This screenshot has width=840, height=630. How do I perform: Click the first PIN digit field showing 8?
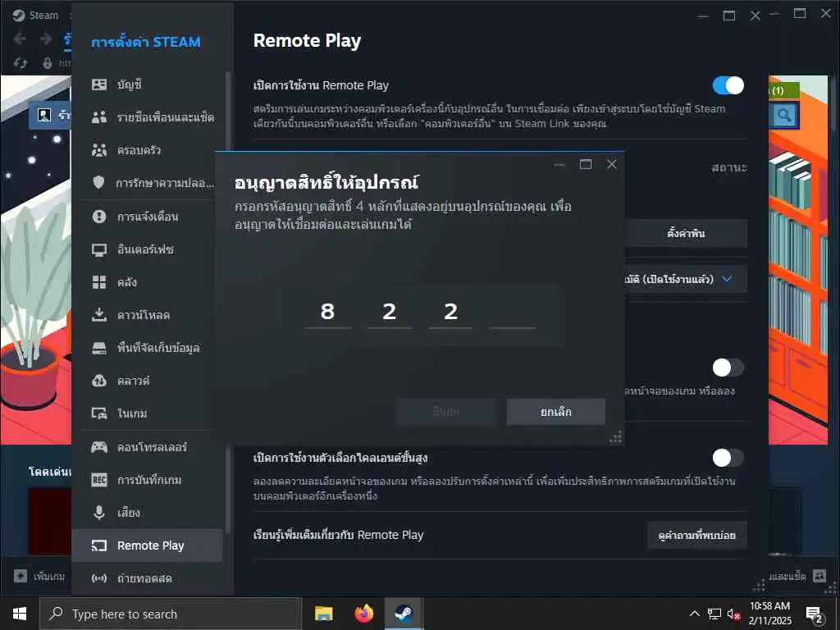(327, 313)
